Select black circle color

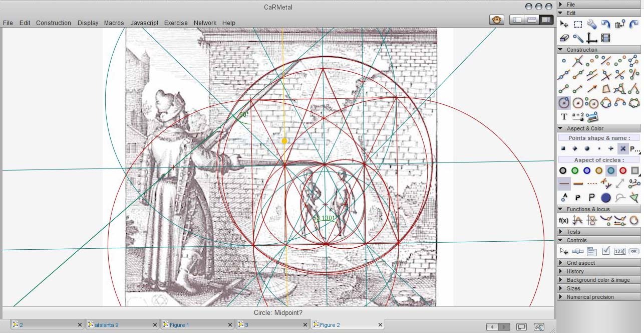563,171
